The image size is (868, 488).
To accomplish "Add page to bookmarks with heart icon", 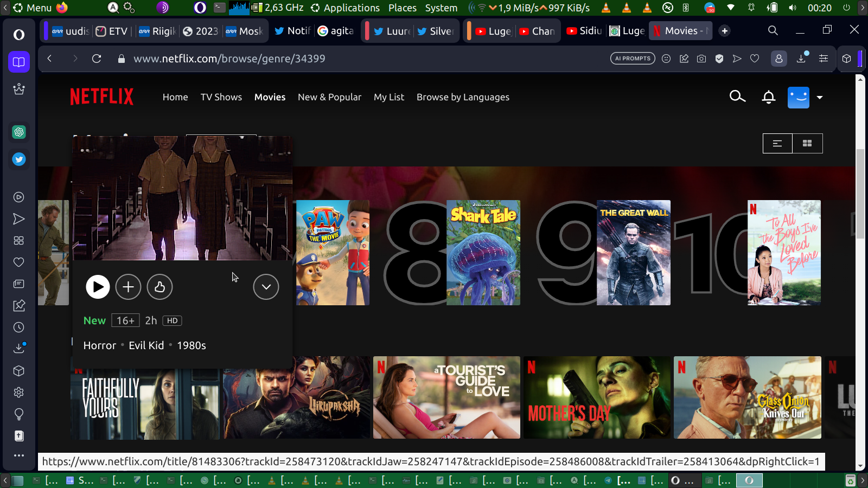I will click(x=755, y=59).
